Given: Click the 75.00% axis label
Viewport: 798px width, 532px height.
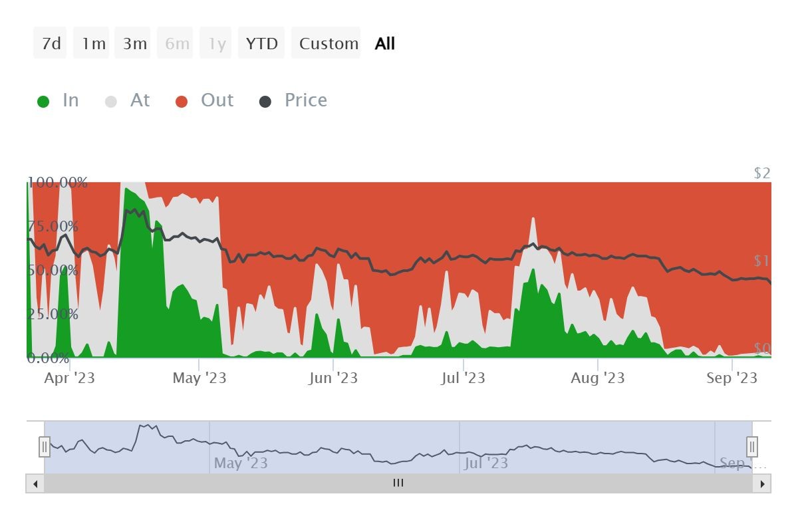Looking at the screenshot, I should pos(53,226).
